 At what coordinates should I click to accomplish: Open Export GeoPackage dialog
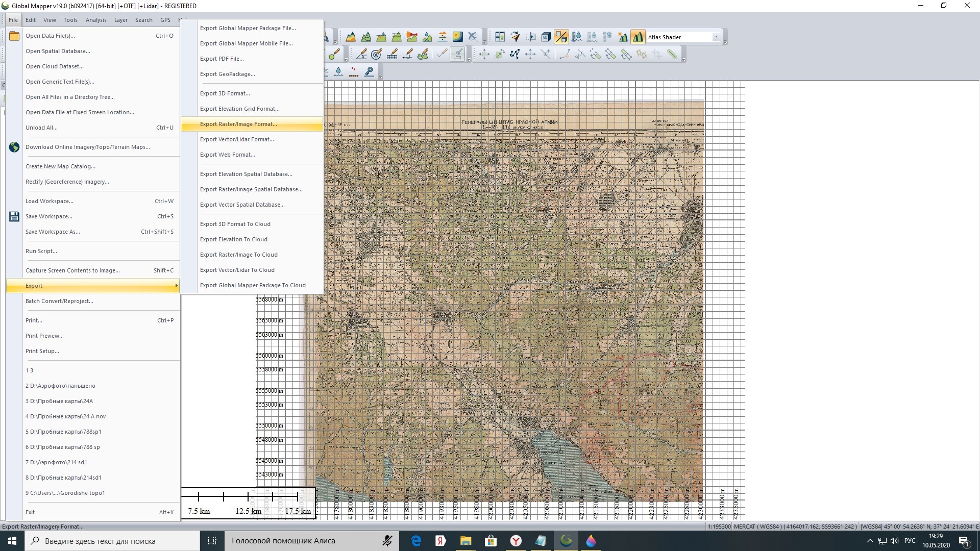point(228,74)
